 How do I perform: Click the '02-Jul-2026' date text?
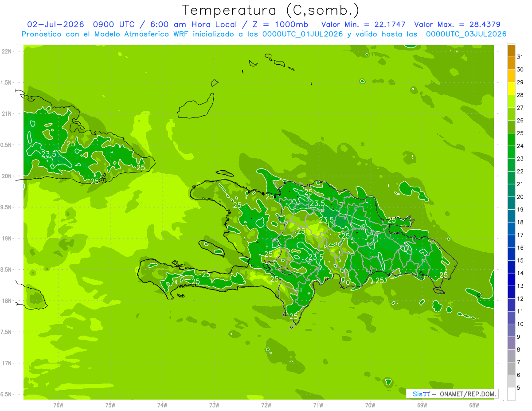point(55,24)
